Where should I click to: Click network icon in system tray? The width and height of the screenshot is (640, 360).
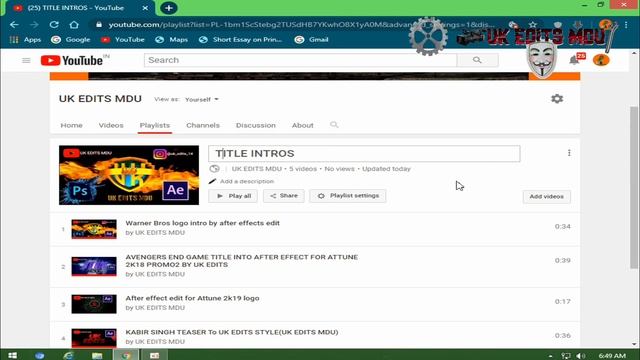pos(566,356)
